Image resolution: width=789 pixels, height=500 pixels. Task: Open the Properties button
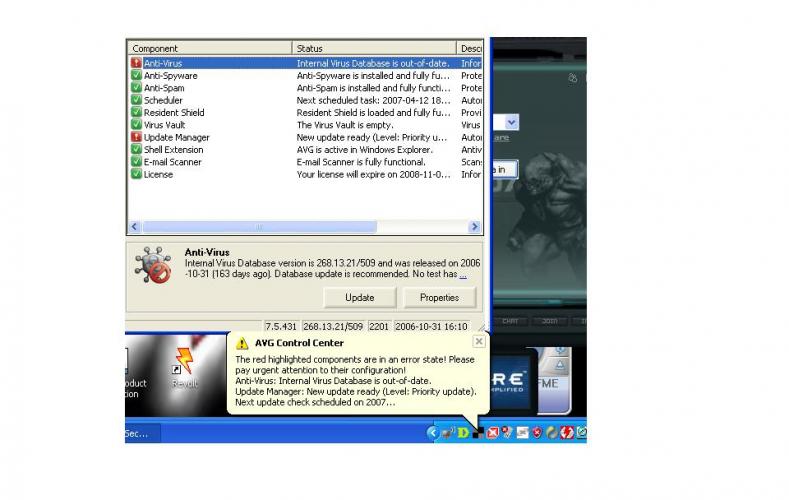pyautogui.click(x=439, y=298)
